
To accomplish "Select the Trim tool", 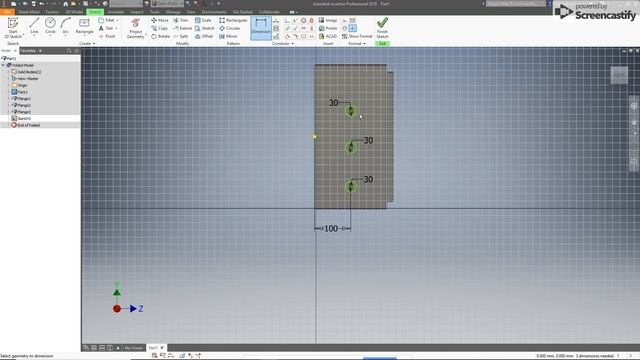I will tap(180, 20).
